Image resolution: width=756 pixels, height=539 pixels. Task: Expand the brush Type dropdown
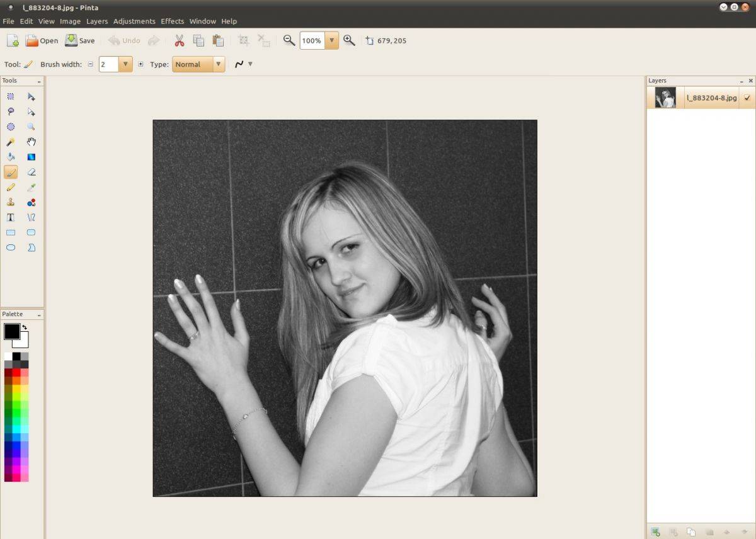[x=219, y=64]
